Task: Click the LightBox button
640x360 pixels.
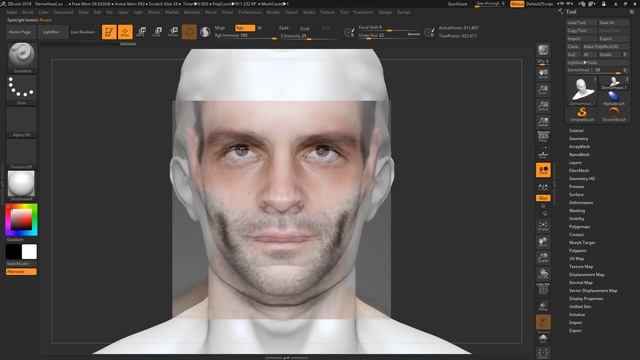Action: pyautogui.click(x=53, y=32)
